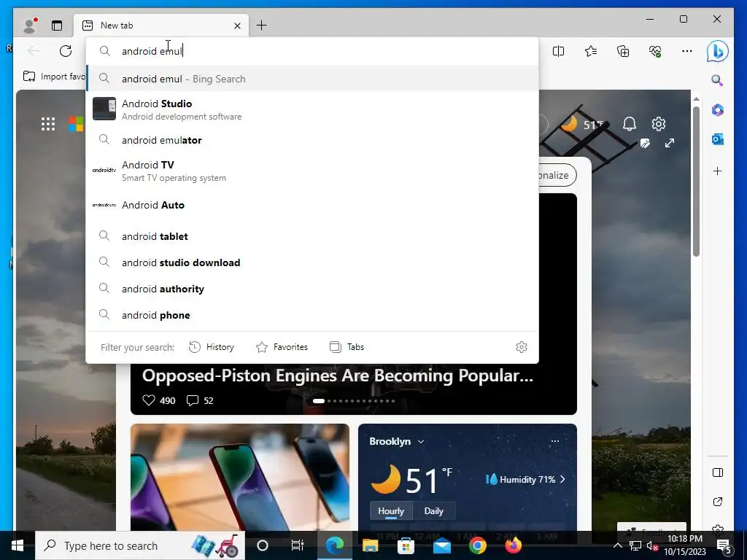Open File Explorer from taskbar
Image resolution: width=747 pixels, height=560 pixels.
tap(370, 545)
